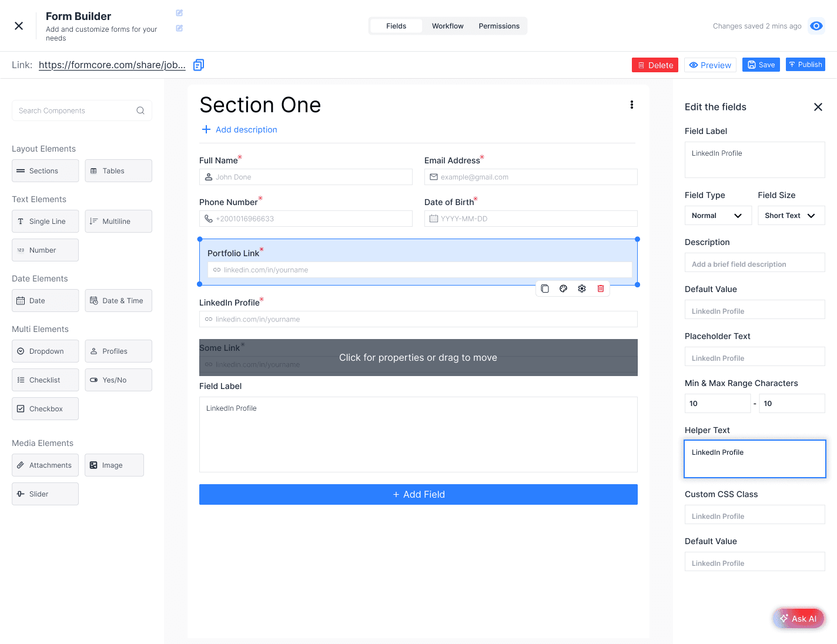Click the edit icon beside Form Builder title
The height and width of the screenshot is (644, 837).
[x=179, y=13]
